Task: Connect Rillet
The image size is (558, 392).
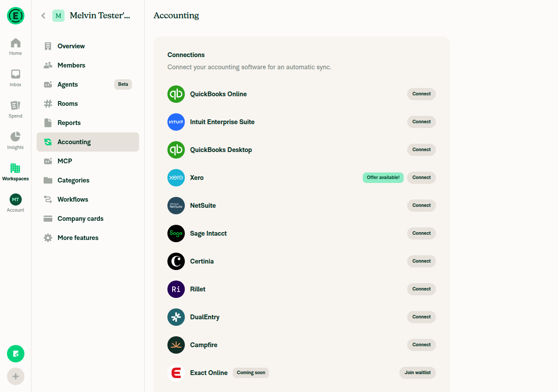Action: pyautogui.click(x=422, y=289)
